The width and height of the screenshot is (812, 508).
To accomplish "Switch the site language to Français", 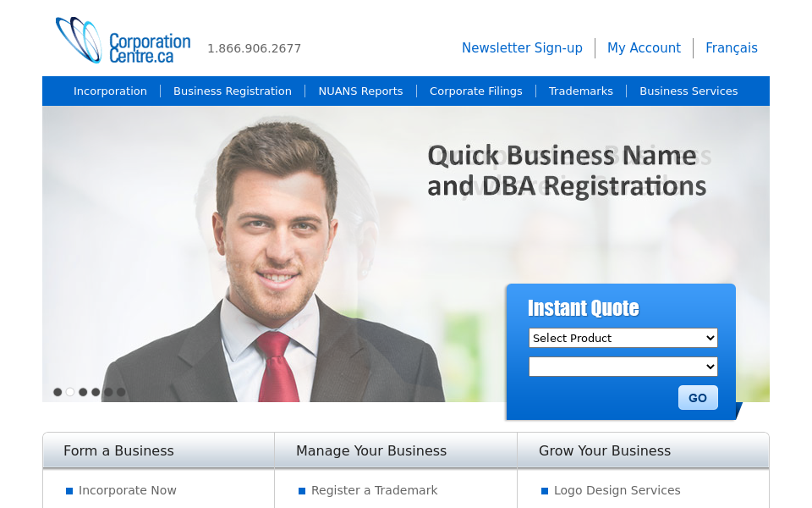I will 731,48.
